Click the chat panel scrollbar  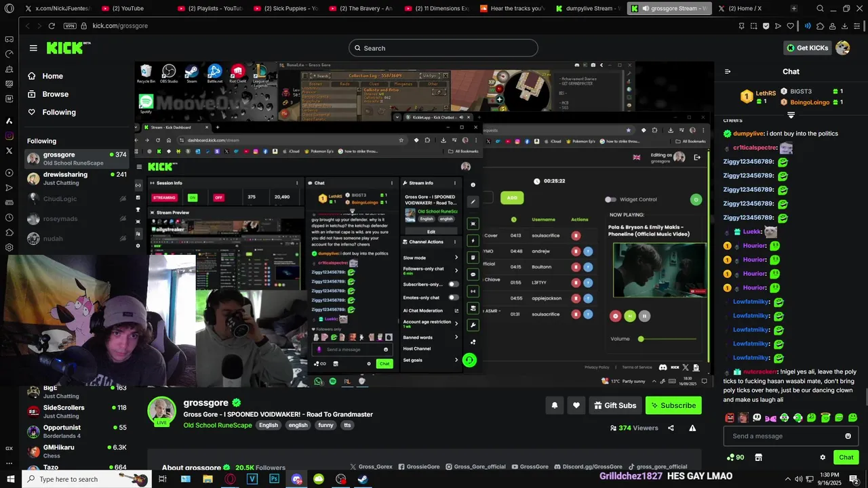[865, 396]
